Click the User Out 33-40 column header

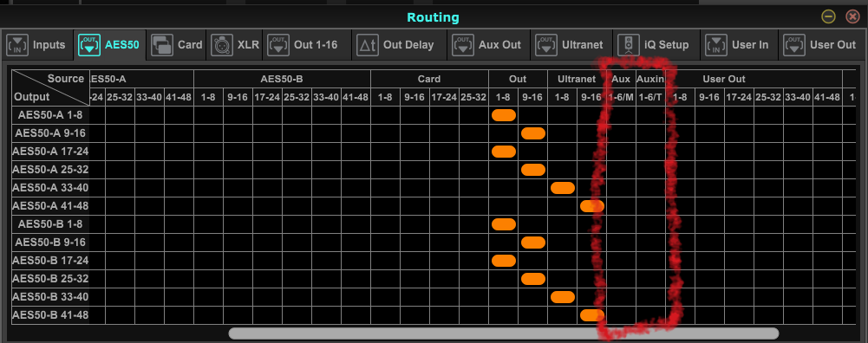tap(798, 97)
